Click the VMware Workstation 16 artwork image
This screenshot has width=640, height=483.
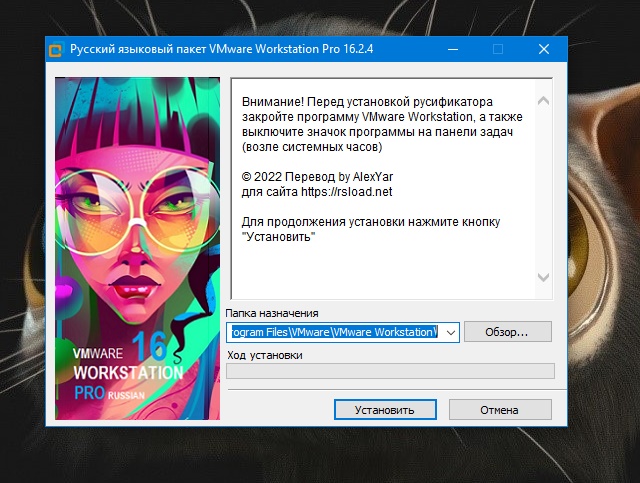(138, 248)
